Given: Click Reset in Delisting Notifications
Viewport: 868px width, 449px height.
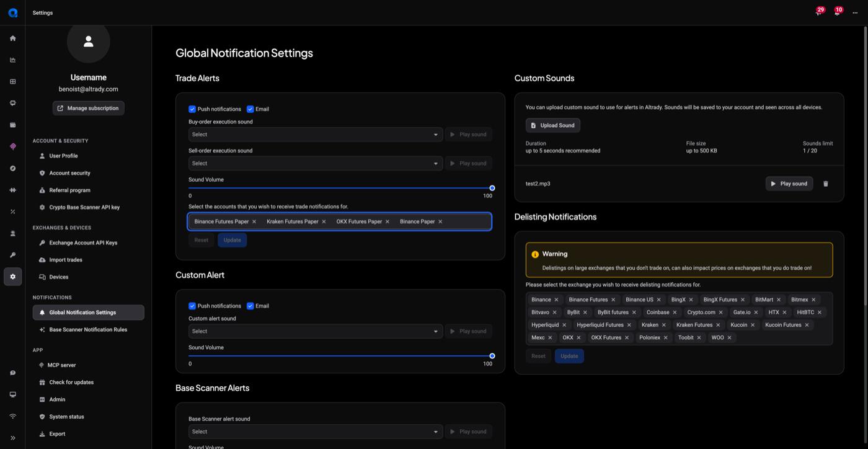Looking at the screenshot, I should (538, 356).
